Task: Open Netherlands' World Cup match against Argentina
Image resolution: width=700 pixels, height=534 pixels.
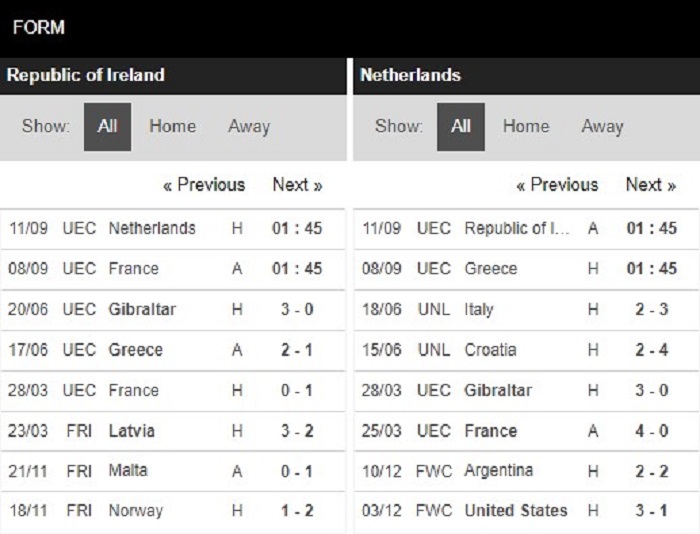Action: click(x=527, y=471)
